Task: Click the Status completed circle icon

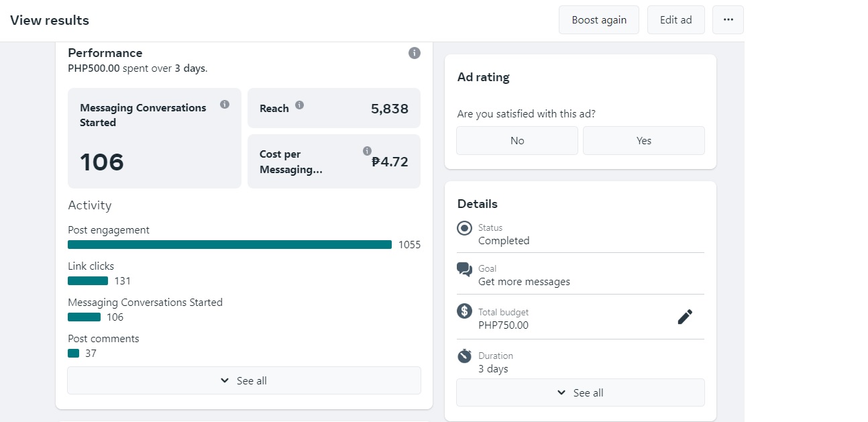Action: point(464,228)
